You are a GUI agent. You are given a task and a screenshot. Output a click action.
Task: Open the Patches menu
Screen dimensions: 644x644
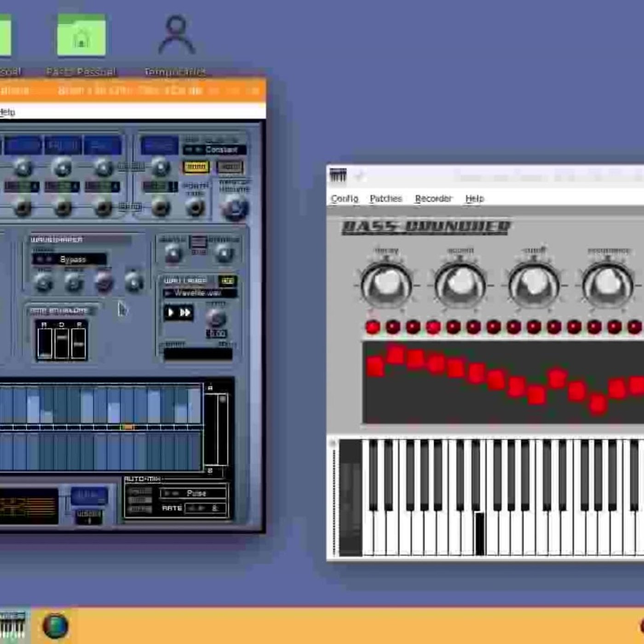coord(386,199)
